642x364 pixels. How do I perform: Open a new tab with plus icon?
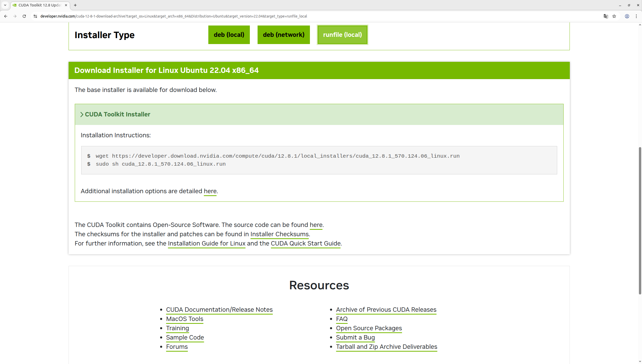(x=75, y=5)
